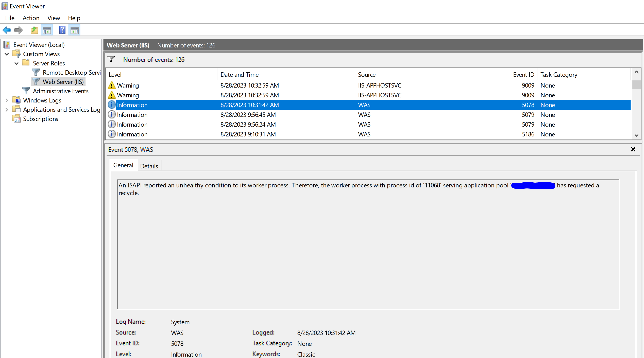Image resolution: width=644 pixels, height=358 pixels.
Task: Click the forward navigation arrow in the toolbar
Action: click(x=18, y=30)
